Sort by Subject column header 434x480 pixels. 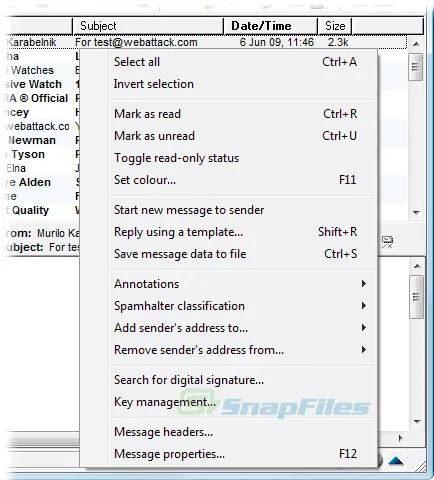(148, 26)
